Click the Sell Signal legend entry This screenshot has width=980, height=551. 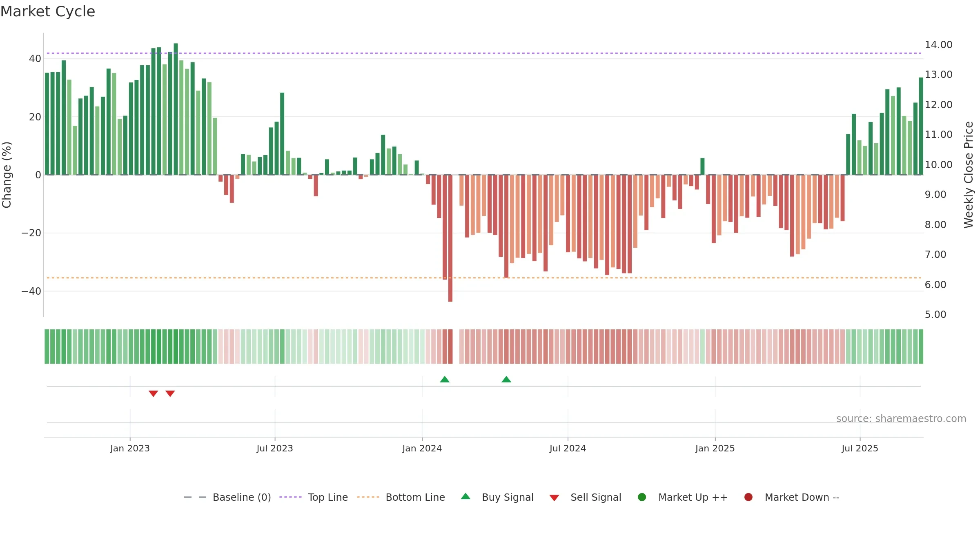[585, 497]
